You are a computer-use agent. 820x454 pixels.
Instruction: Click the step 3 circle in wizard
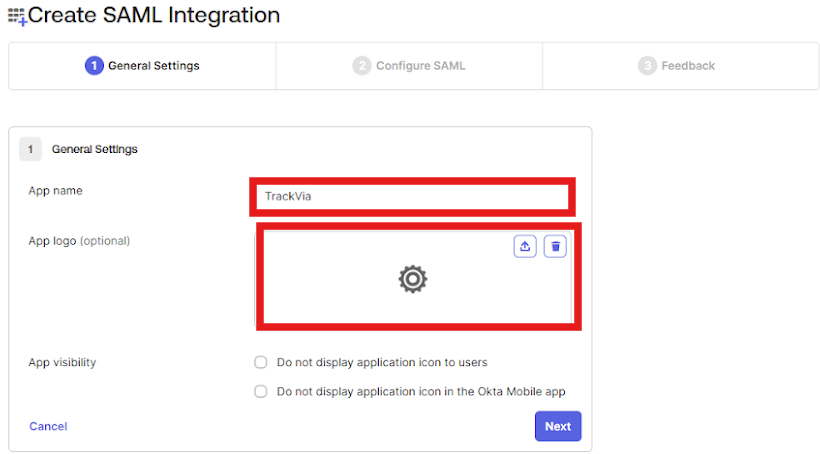(x=647, y=66)
